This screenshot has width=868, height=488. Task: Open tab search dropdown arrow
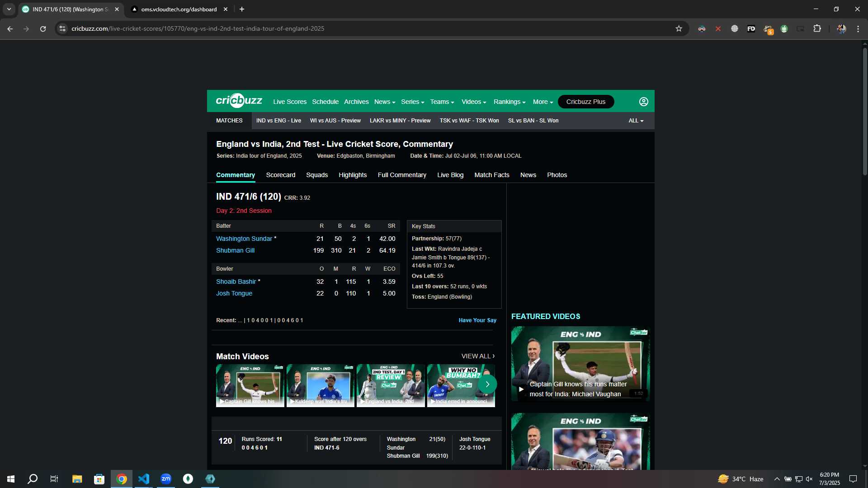click(x=9, y=9)
